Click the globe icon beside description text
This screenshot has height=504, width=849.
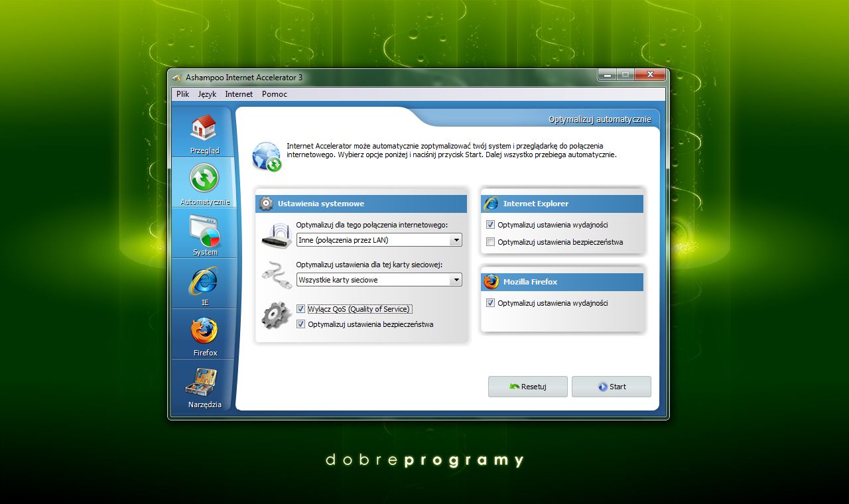point(267,157)
